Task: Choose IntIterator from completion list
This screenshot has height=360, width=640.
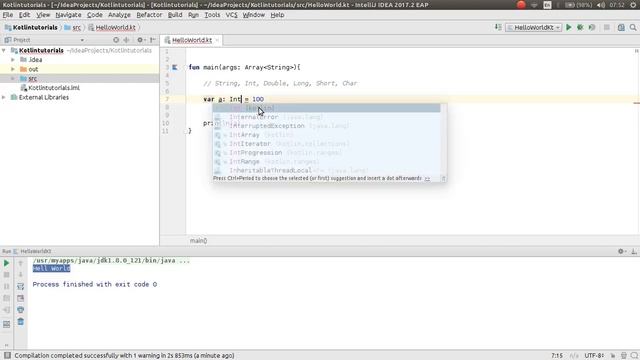Action: click(x=327, y=144)
